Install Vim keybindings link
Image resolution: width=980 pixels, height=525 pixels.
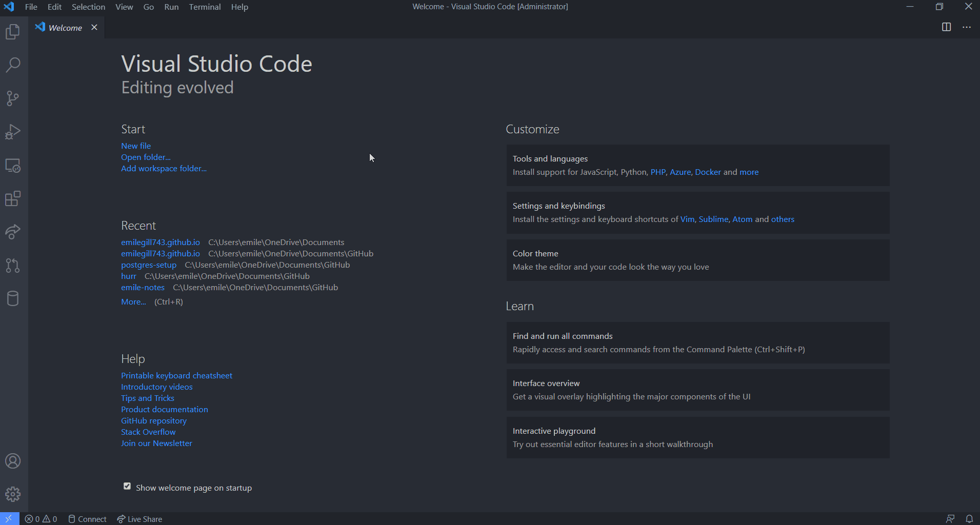coord(687,219)
